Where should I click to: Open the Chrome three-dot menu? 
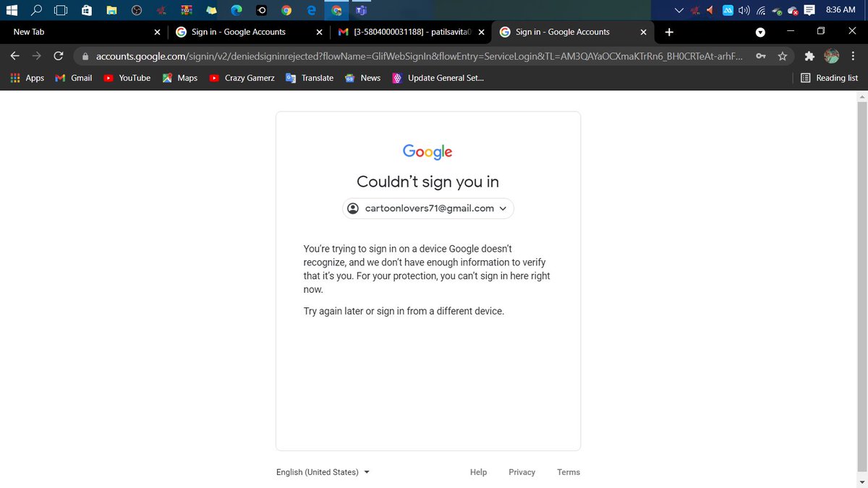854,56
